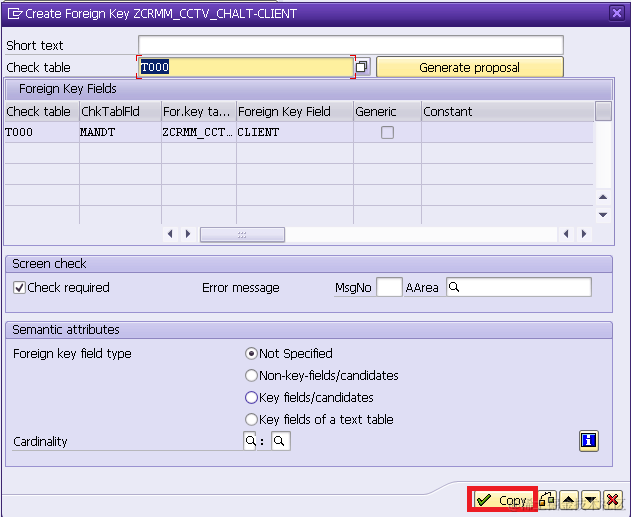Choose Key fields/candidates radio button

[x=251, y=398]
